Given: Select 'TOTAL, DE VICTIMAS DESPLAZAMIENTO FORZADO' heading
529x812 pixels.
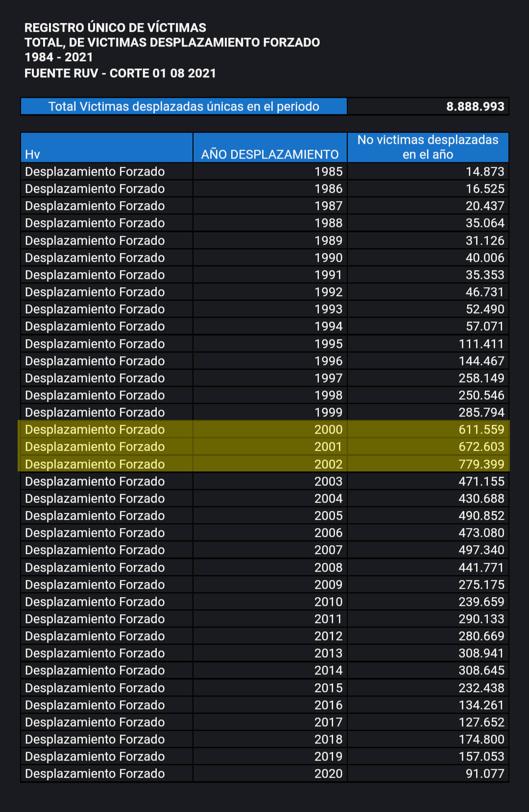Looking at the screenshot, I should (x=172, y=43).
